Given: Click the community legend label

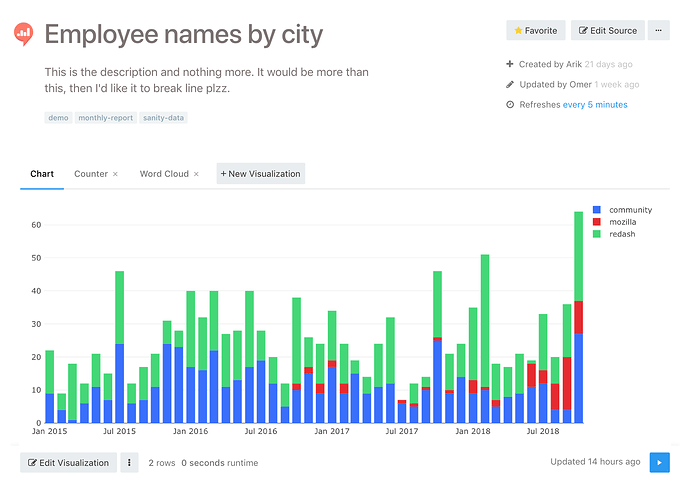Looking at the screenshot, I should (631, 210).
